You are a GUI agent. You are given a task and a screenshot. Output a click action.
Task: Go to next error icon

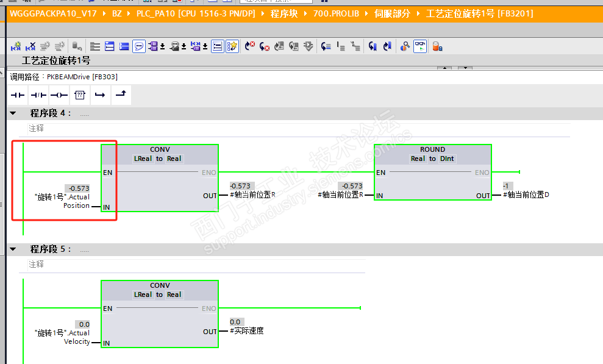250,46
